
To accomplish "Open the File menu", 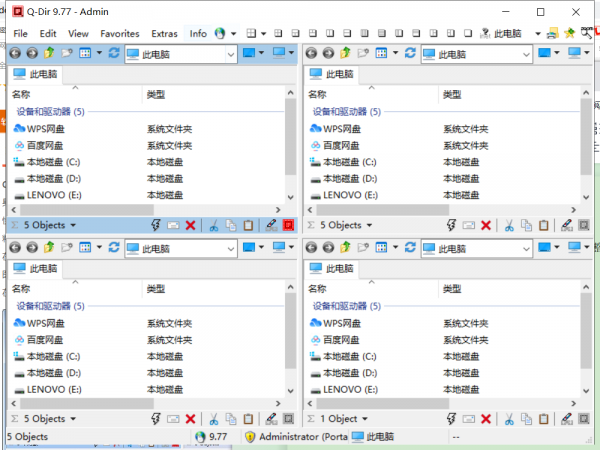I will tap(20, 34).
